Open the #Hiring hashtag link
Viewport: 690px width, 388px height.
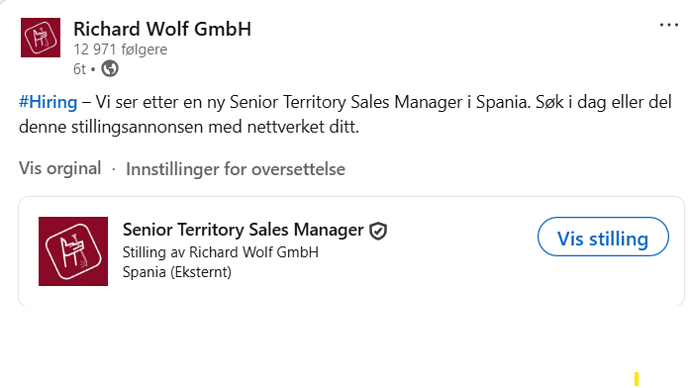pyautogui.click(x=48, y=102)
